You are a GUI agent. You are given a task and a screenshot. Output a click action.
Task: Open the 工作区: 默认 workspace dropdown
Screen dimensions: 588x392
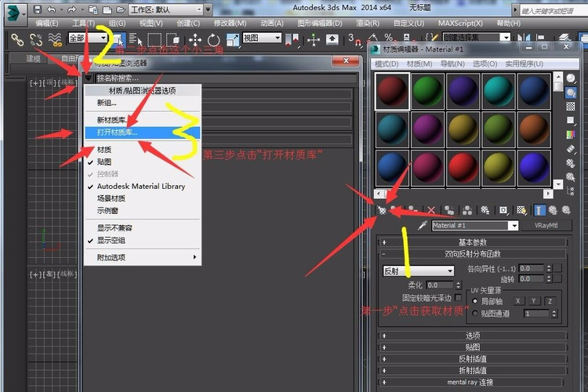(165, 9)
